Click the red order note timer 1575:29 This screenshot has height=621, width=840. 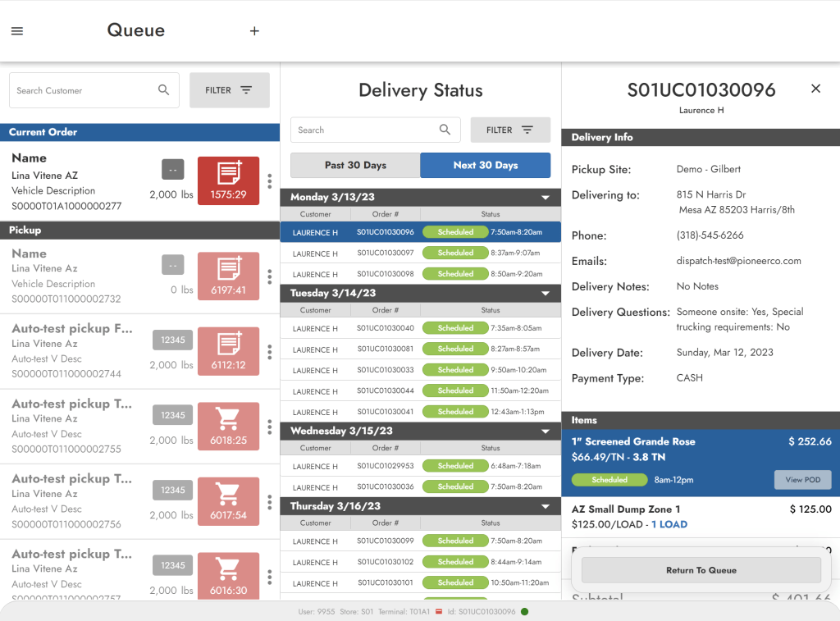pyautogui.click(x=228, y=180)
